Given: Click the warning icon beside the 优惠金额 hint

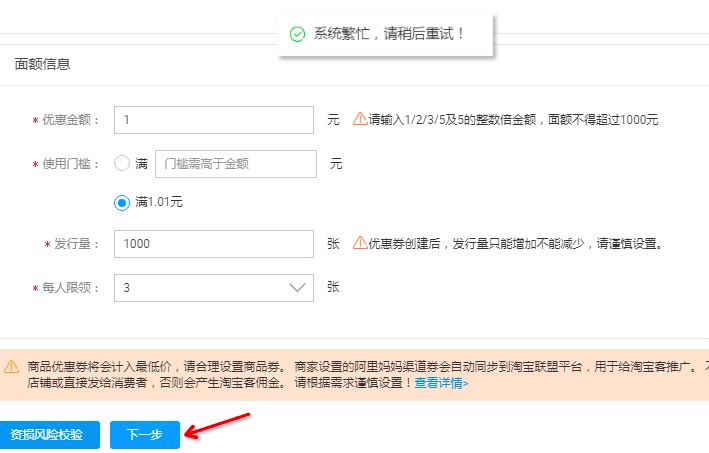Looking at the screenshot, I should click(x=359, y=119).
